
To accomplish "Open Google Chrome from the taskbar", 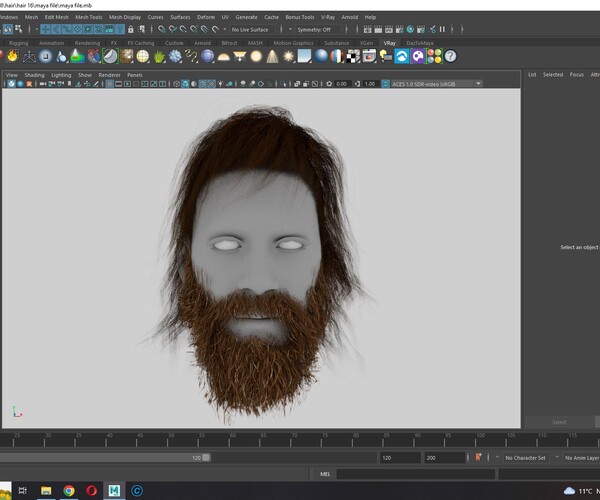I will click(x=69, y=490).
